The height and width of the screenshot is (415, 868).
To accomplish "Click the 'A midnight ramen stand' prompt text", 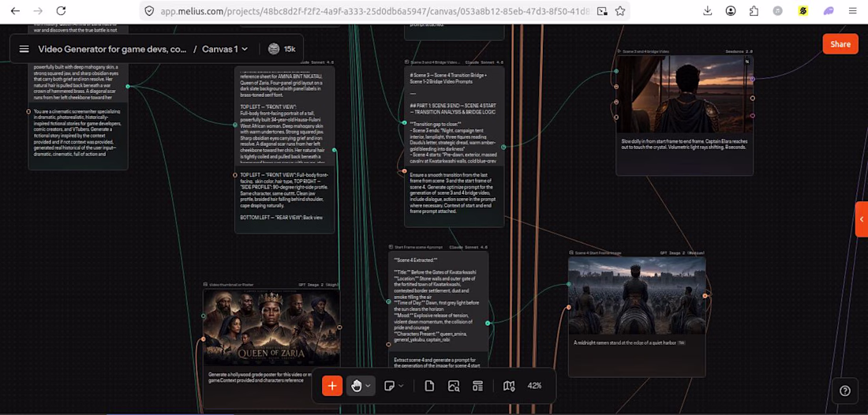I will point(625,342).
